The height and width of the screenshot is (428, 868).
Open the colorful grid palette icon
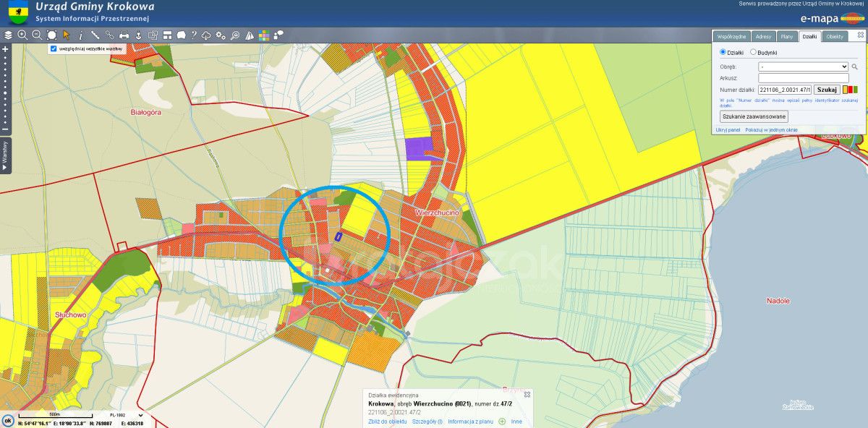264,35
